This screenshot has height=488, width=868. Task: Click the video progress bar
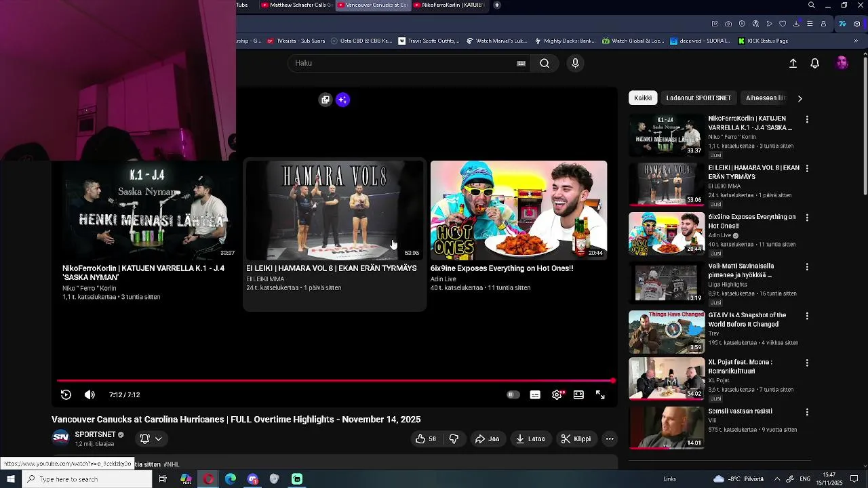(335, 381)
